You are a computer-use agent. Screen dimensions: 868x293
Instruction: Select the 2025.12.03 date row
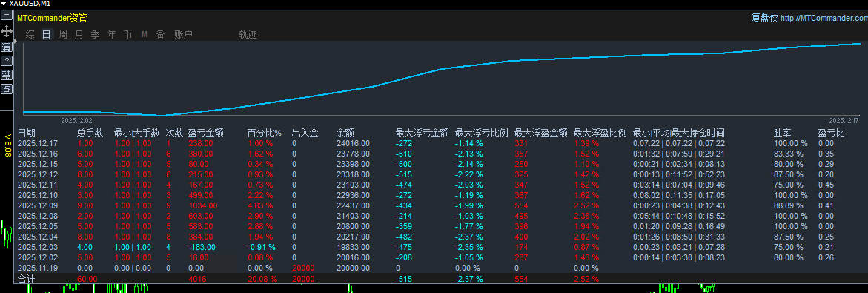[38, 247]
